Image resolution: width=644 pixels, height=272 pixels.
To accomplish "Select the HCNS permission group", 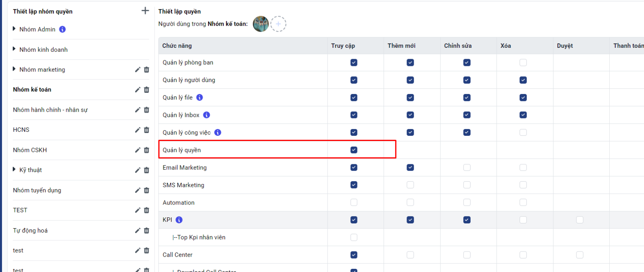I will coord(21,130).
